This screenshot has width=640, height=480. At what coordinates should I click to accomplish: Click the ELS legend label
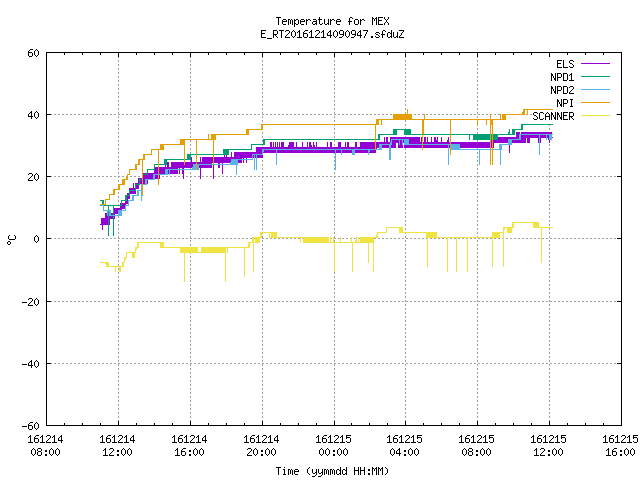(x=565, y=64)
